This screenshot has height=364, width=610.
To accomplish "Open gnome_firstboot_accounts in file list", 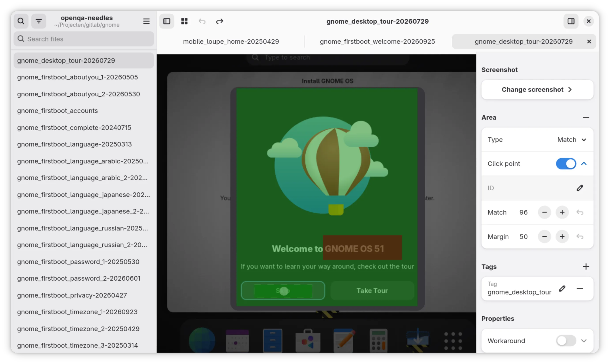I will 84,111.
